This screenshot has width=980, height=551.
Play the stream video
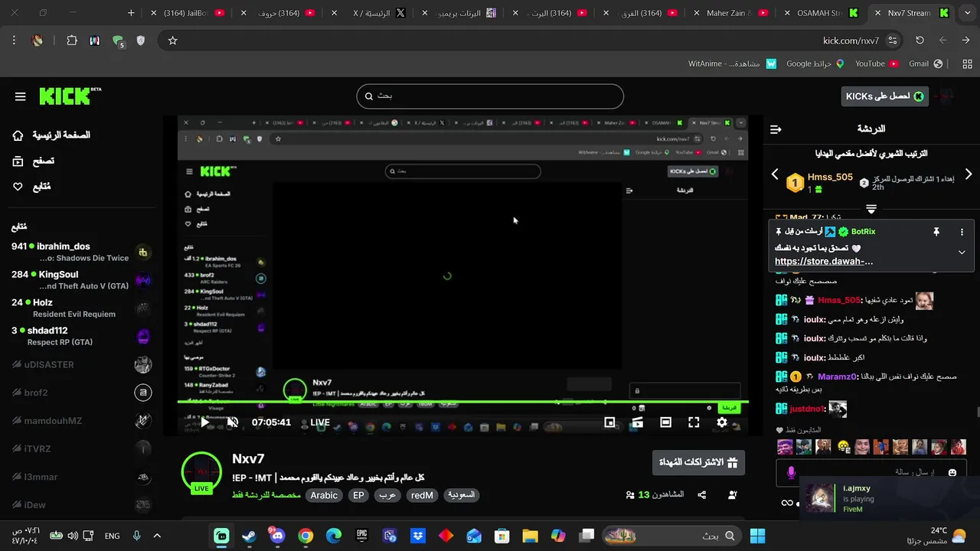[x=204, y=422]
